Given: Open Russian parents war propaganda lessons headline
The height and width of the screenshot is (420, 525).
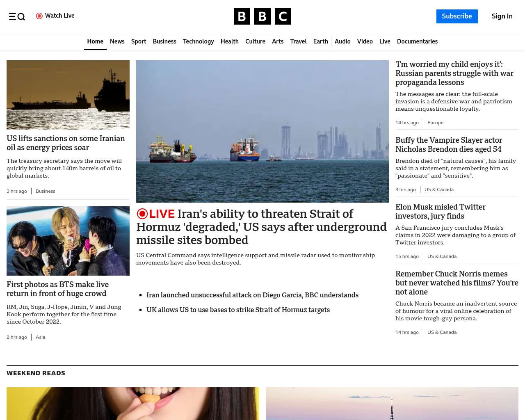Looking at the screenshot, I should 454,73.
